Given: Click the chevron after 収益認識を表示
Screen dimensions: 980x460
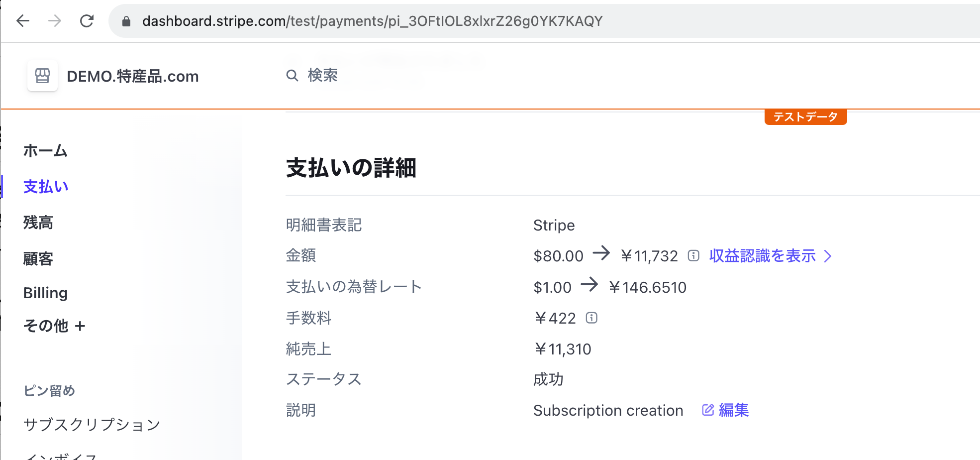Looking at the screenshot, I should 828,256.
